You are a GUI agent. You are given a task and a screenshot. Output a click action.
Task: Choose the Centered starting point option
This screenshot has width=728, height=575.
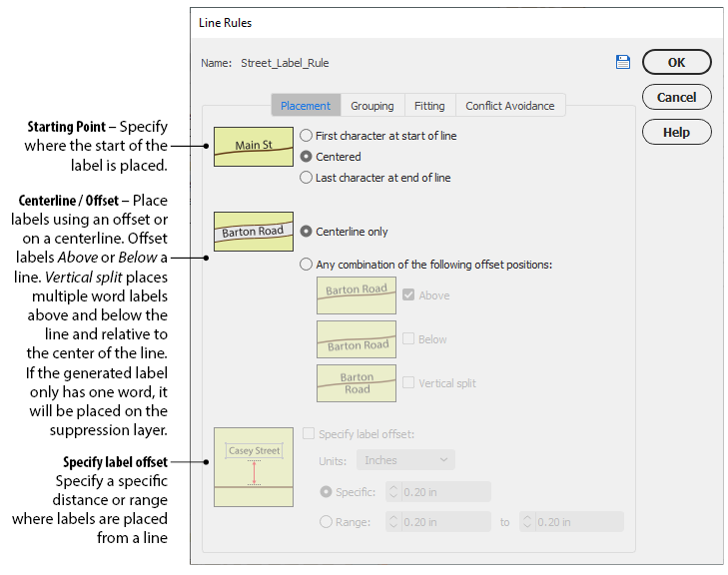(x=308, y=157)
